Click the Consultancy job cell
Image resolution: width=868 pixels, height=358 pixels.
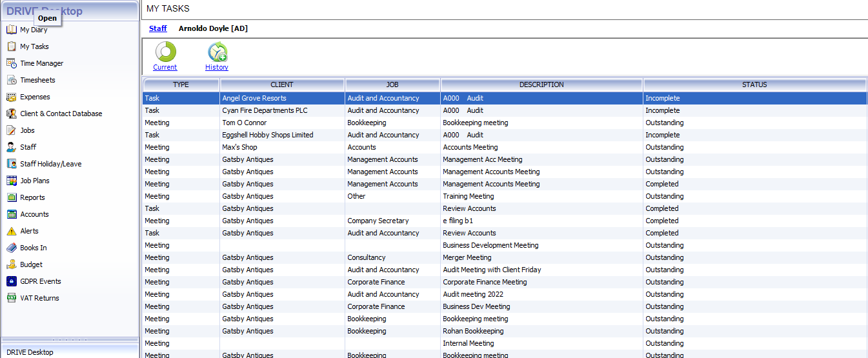coord(393,257)
